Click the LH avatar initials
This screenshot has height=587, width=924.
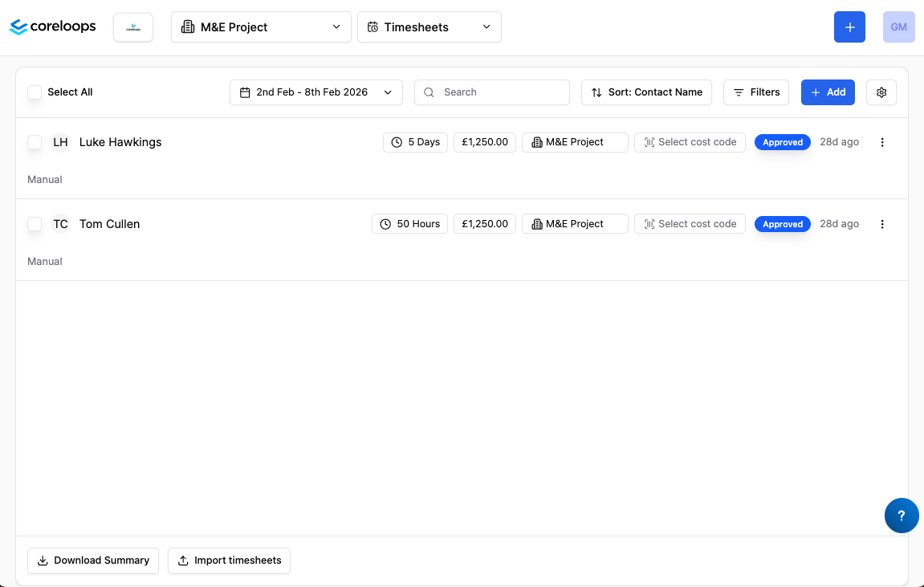pos(60,142)
